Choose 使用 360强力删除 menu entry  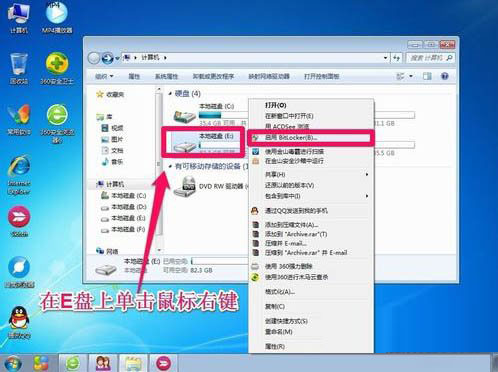311,266
